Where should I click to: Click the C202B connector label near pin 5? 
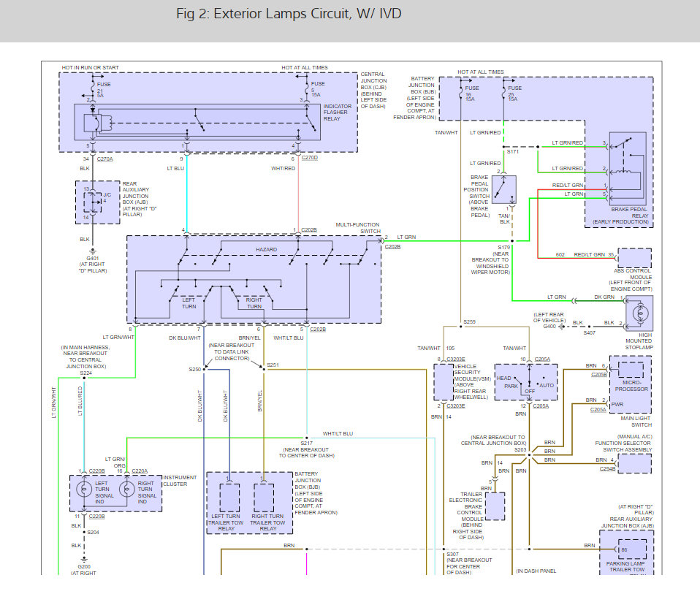(318, 330)
